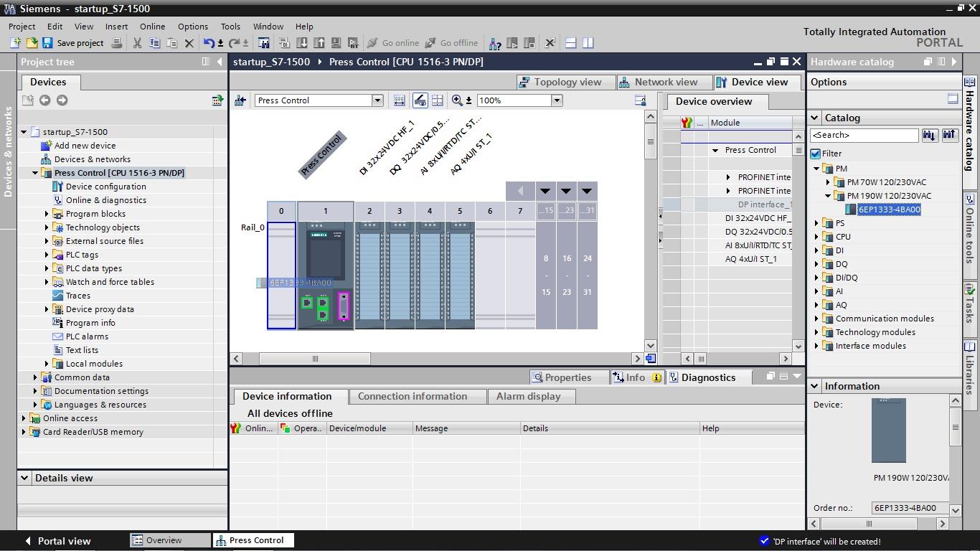The image size is (980, 551).
Task: Click the Open project icon
Action: [31, 43]
